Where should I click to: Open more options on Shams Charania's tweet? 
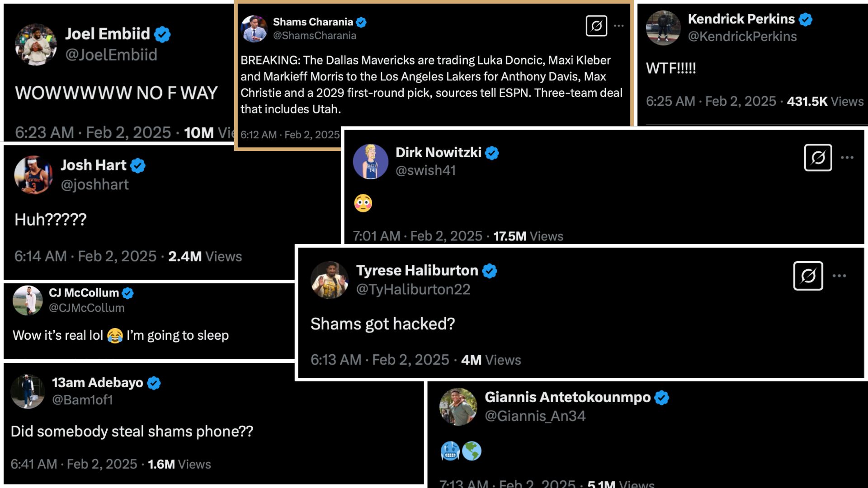coord(619,26)
